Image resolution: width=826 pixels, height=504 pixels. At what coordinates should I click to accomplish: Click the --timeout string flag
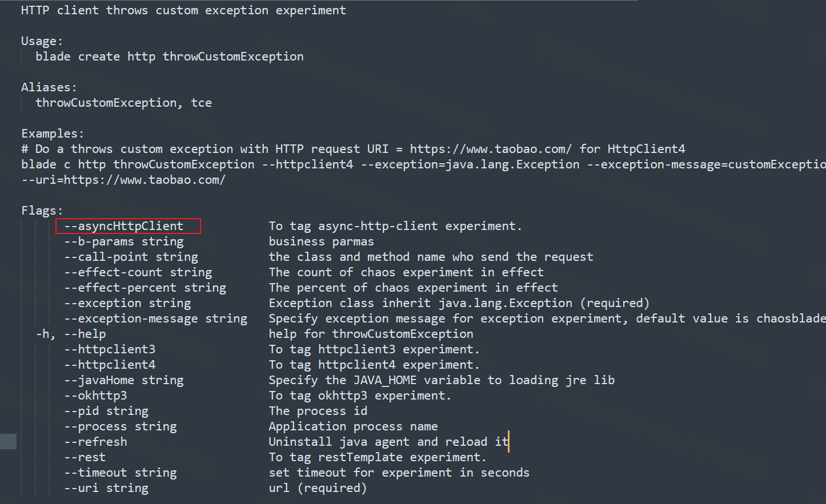tap(121, 473)
